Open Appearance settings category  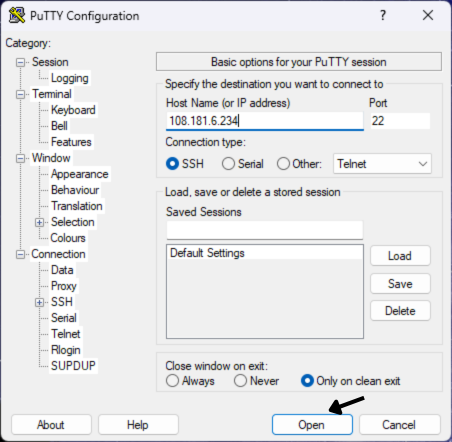[x=80, y=174]
